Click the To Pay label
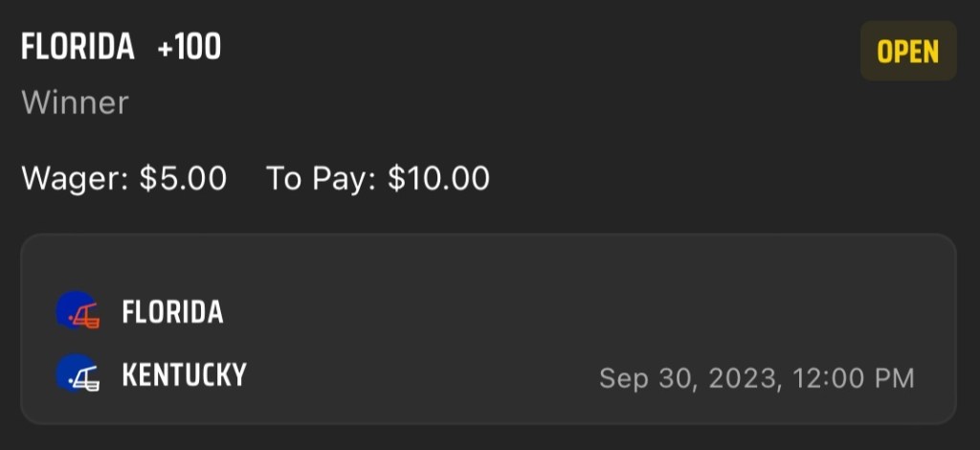 [321, 178]
